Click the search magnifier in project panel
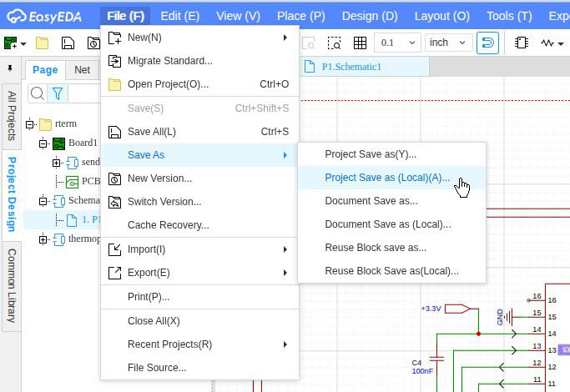570x392 pixels. coord(38,93)
